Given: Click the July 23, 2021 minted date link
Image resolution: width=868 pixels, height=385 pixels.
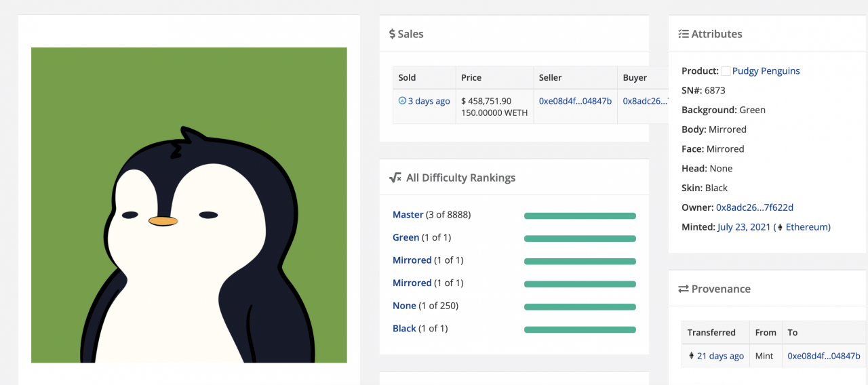Looking at the screenshot, I should (x=744, y=227).
